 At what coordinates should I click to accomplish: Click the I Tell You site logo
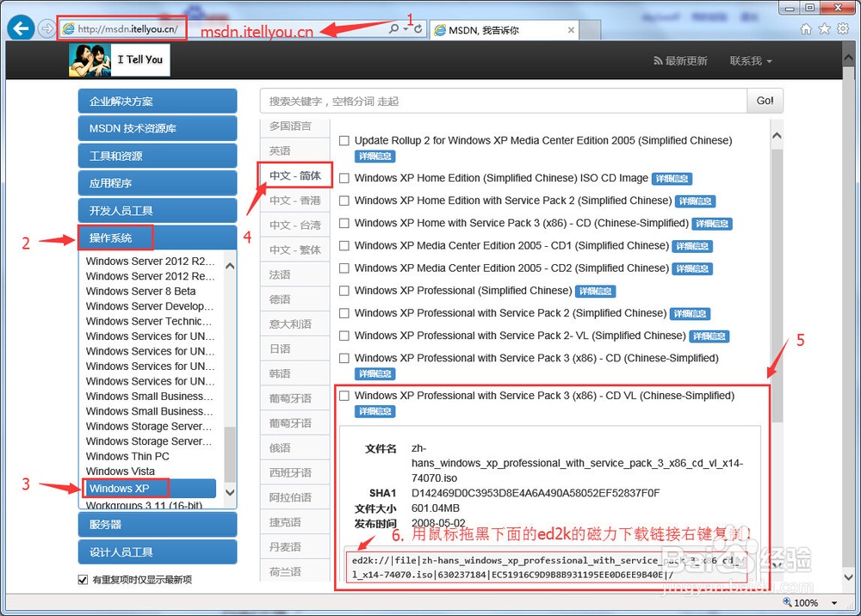(119, 59)
